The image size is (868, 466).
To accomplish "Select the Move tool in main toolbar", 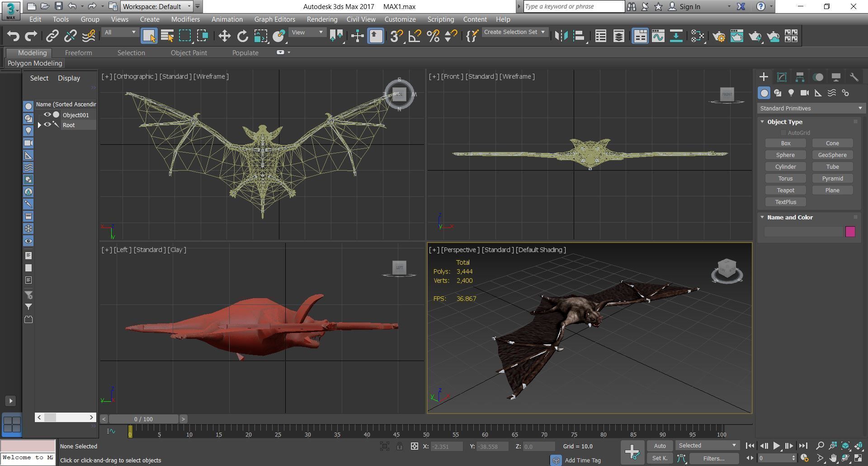I will click(224, 36).
